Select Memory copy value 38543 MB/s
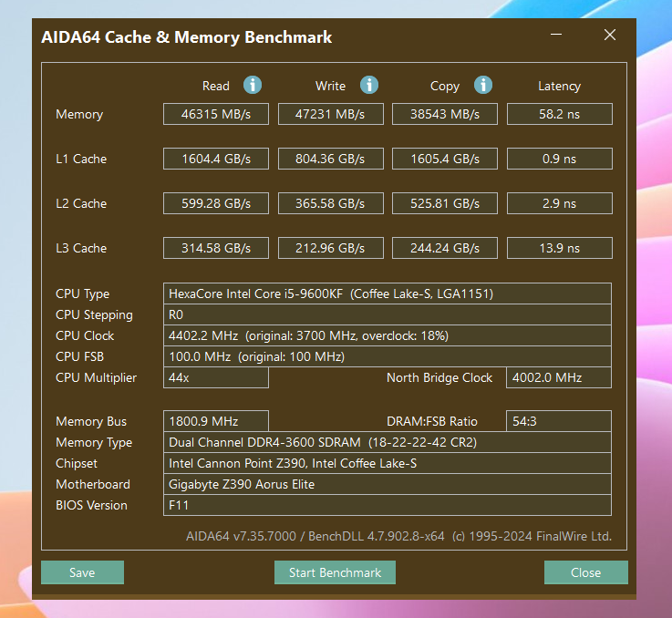 coord(445,114)
